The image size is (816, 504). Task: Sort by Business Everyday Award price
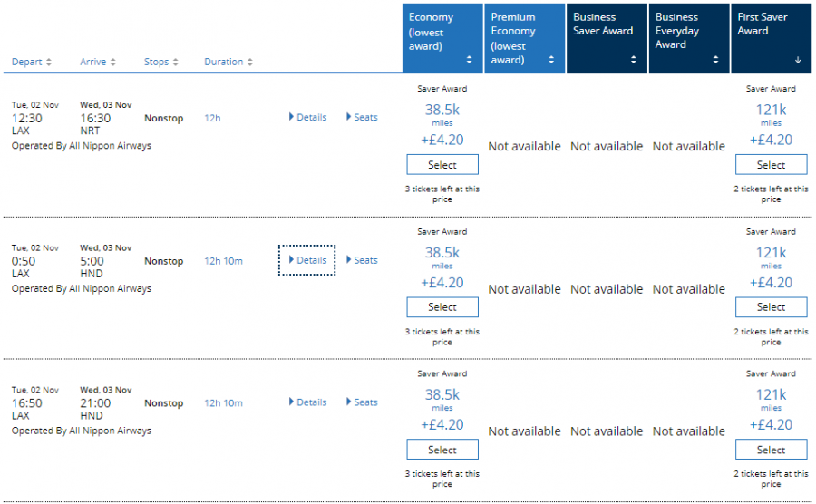(x=715, y=60)
